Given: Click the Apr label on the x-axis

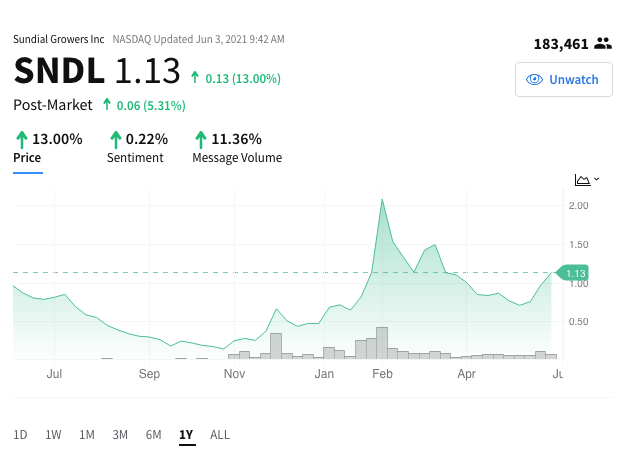Looking at the screenshot, I should 467,374.
